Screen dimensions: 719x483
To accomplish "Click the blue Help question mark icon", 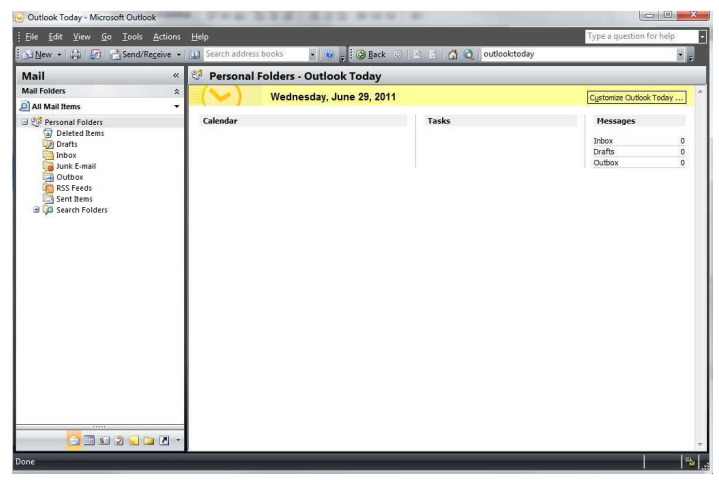I will (329, 55).
